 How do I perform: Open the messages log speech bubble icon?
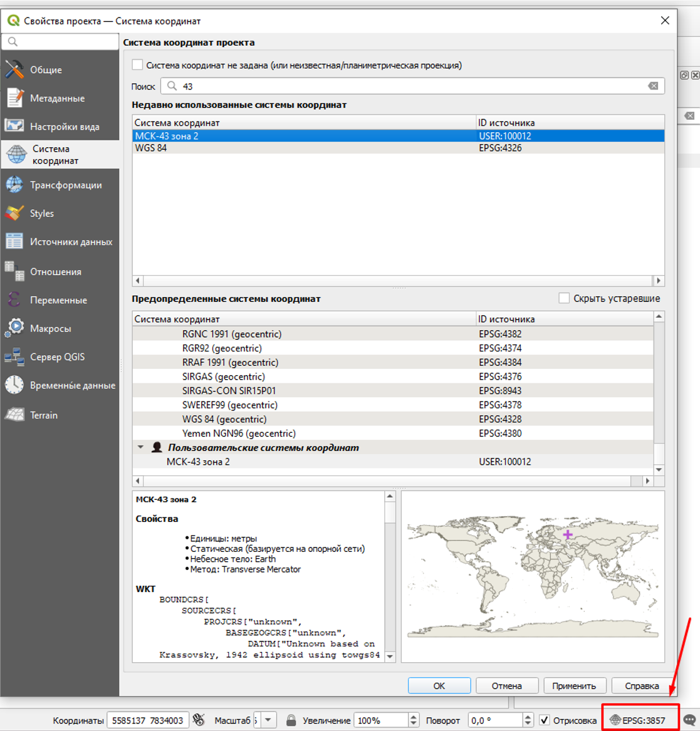click(690, 720)
